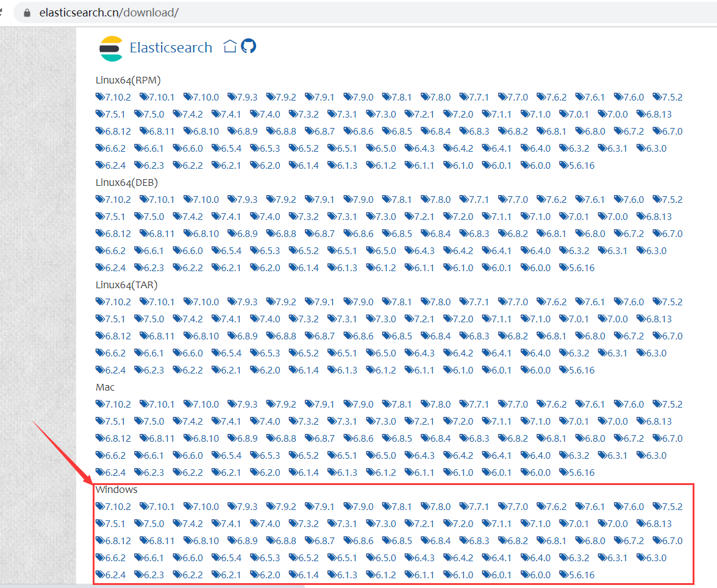Download Linux64 DEB version 6.7.0
The width and height of the screenshot is (717, 588).
(667, 234)
